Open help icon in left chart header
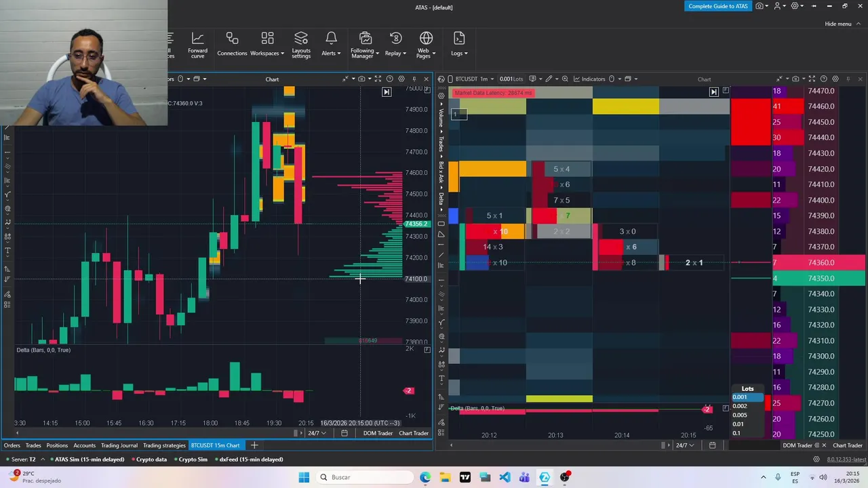Viewport: 868px width, 488px height. coord(389,79)
